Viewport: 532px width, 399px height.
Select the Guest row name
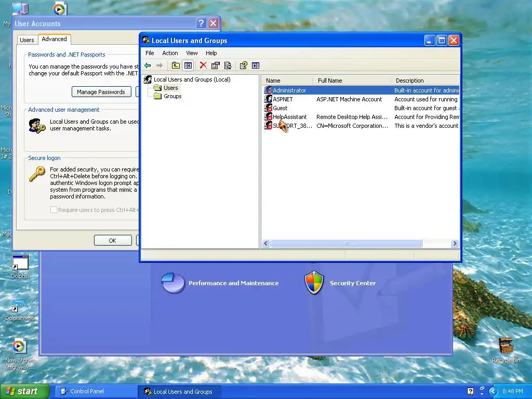[x=280, y=108]
